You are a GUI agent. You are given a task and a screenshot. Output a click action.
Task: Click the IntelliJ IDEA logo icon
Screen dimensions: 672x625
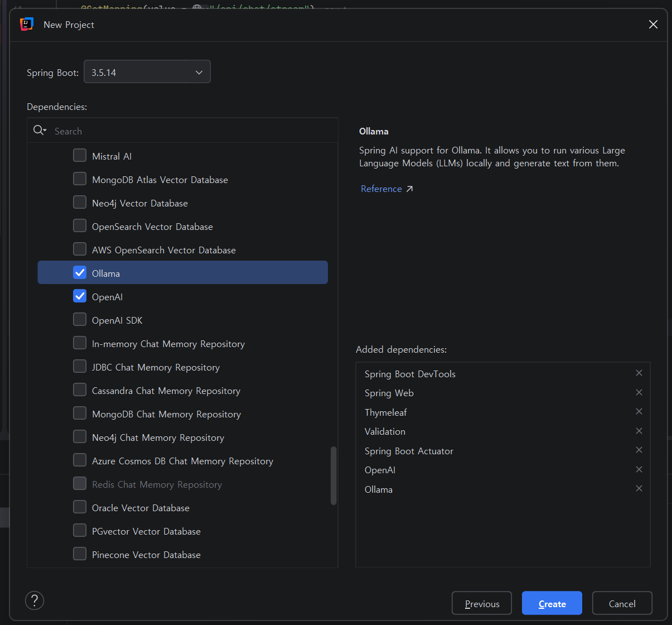click(26, 24)
